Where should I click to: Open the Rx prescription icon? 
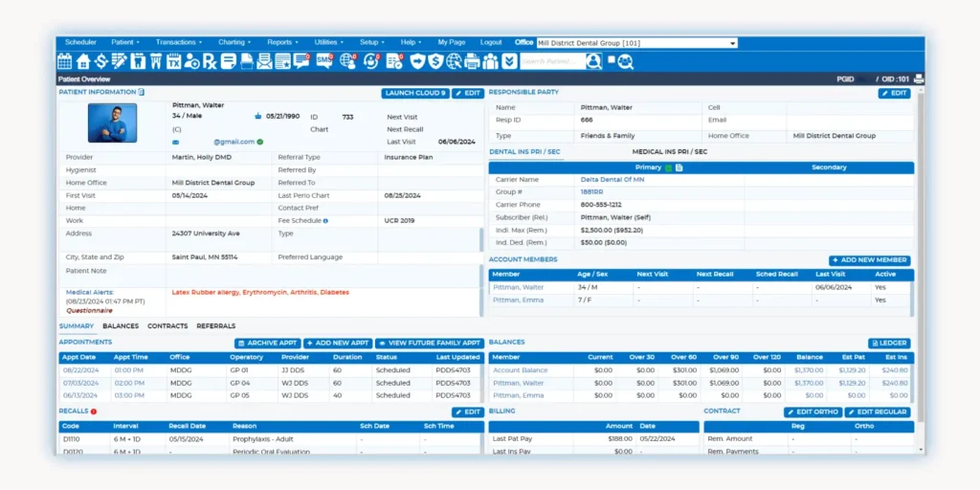click(210, 61)
